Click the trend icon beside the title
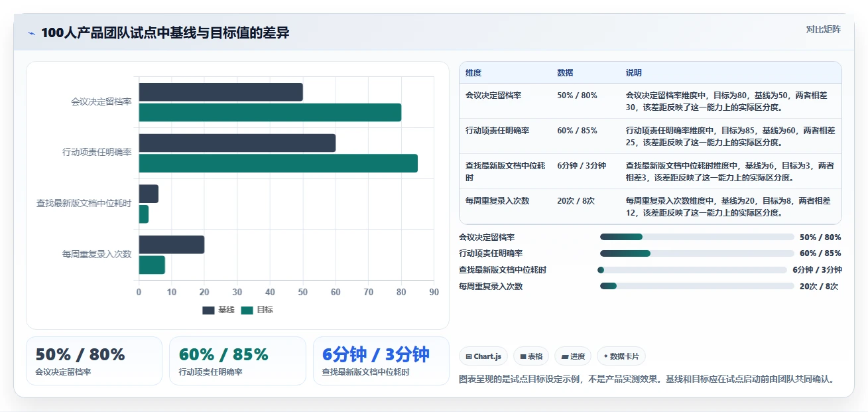 (31, 33)
